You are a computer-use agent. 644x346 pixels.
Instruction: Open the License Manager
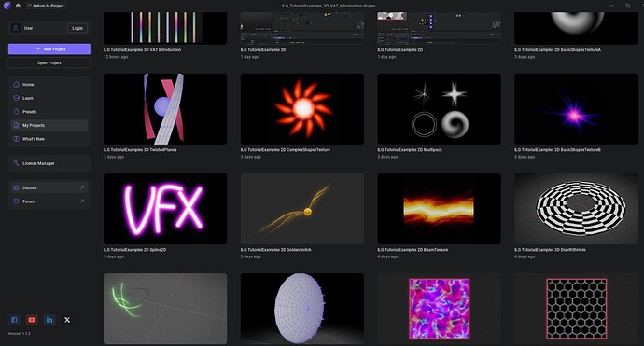point(49,163)
